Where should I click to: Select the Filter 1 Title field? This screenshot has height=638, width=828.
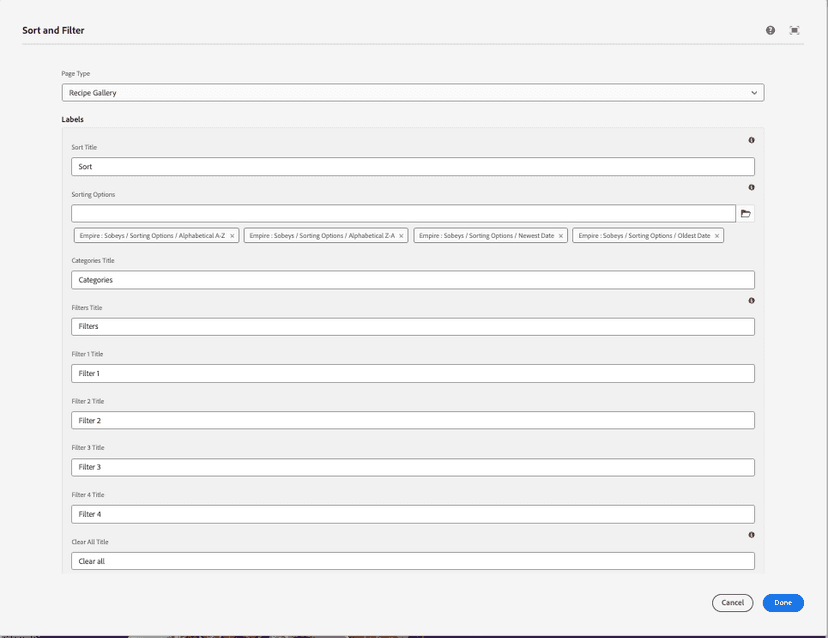click(x=412, y=373)
